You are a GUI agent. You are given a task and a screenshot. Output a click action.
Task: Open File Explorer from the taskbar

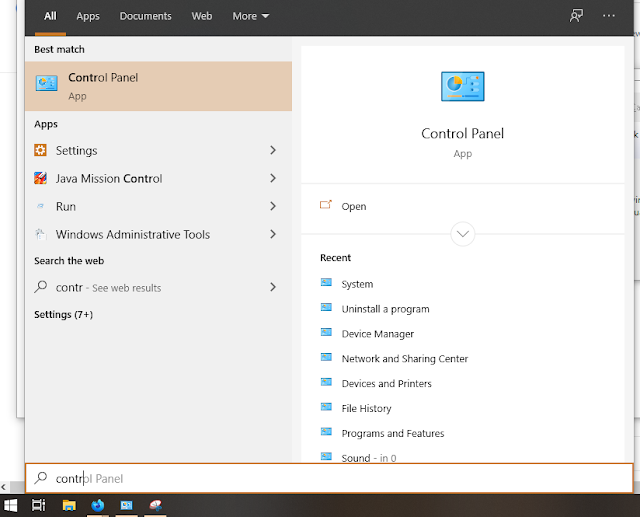coord(69,506)
